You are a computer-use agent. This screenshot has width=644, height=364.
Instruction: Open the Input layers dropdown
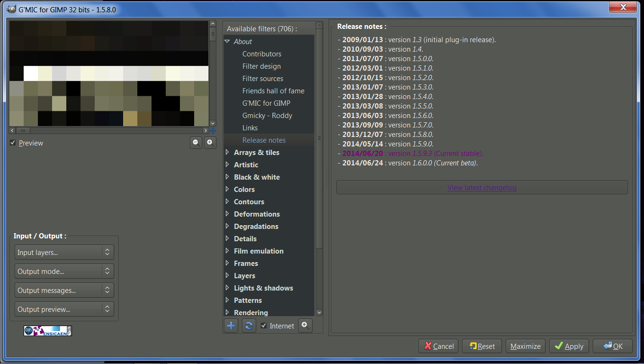[x=64, y=252]
